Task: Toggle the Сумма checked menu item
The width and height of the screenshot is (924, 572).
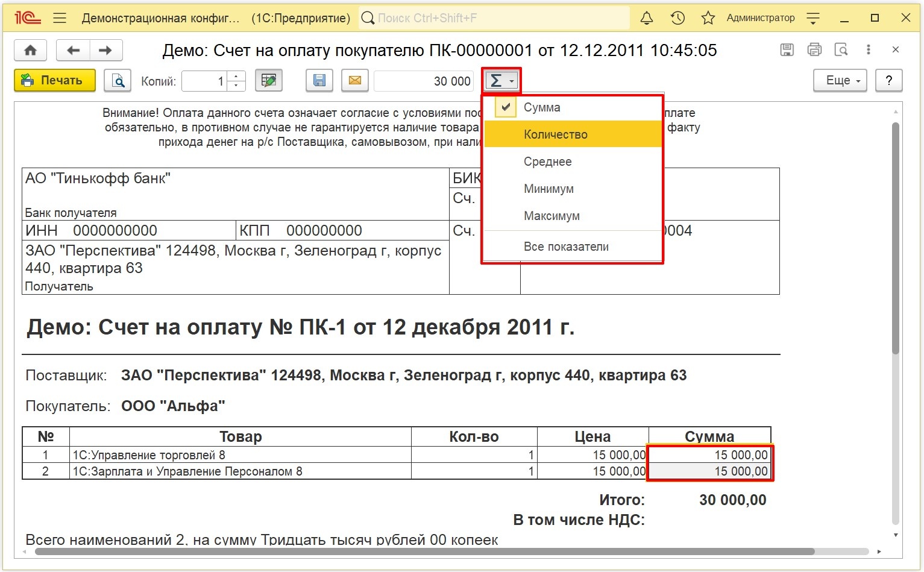Action: [x=573, y=107]
